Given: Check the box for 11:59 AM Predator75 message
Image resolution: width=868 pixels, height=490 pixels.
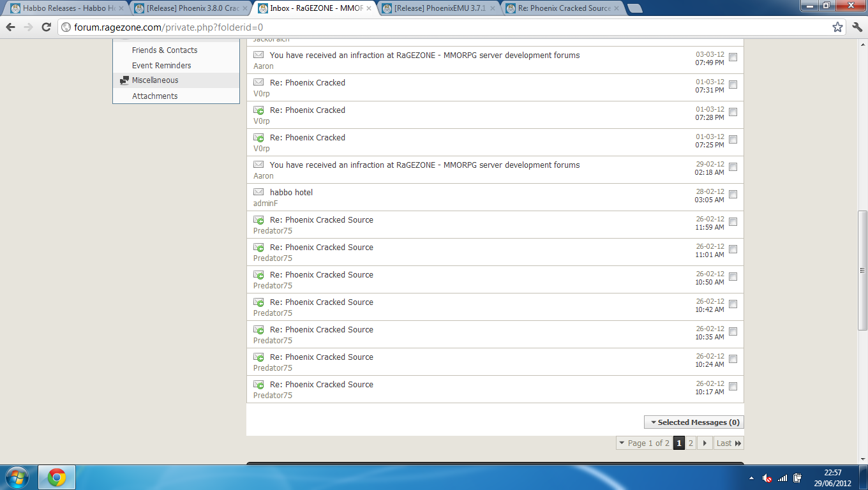Looking at the screenshot, I should tap(733, 221).
